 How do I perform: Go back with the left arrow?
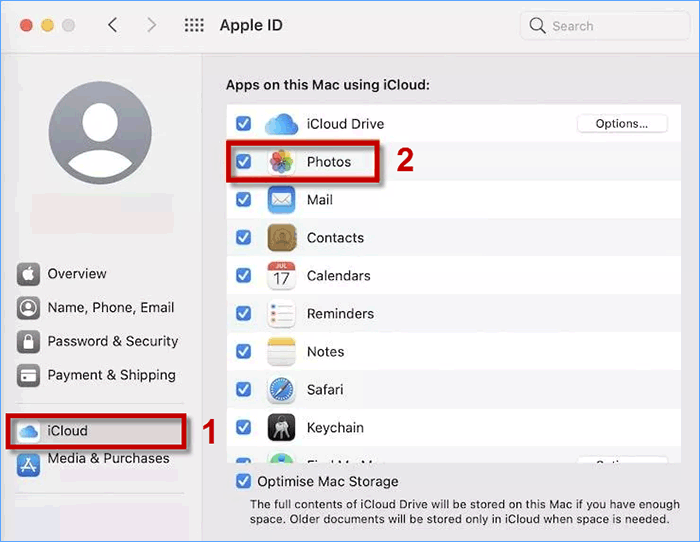[x=113, y=25]
